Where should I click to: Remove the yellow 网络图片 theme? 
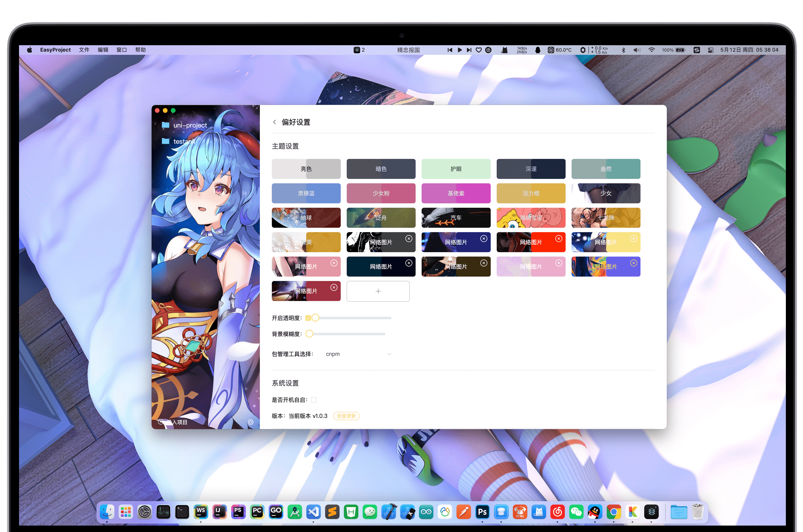pyautogui.click(x=634, y=239)
